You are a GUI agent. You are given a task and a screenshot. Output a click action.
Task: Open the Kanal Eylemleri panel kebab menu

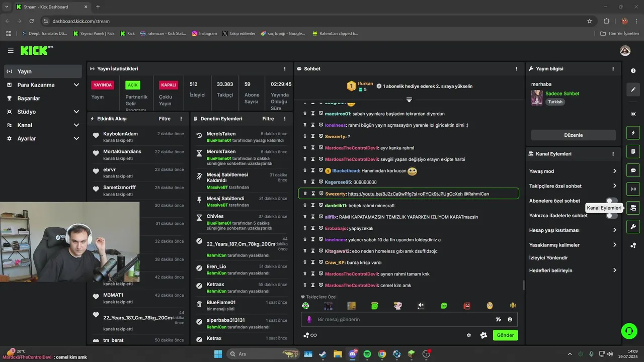click(613, 154)
